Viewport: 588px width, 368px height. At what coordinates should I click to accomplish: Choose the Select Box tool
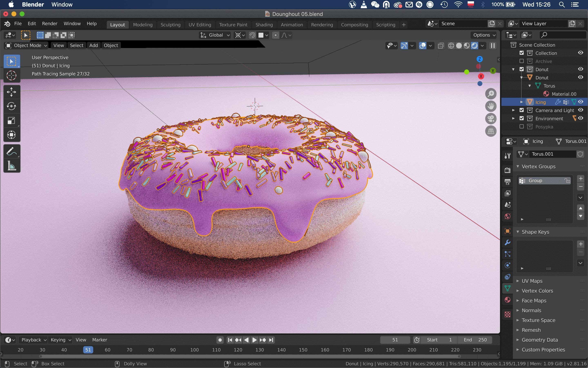pyautogui.click(x=11, y=61)
